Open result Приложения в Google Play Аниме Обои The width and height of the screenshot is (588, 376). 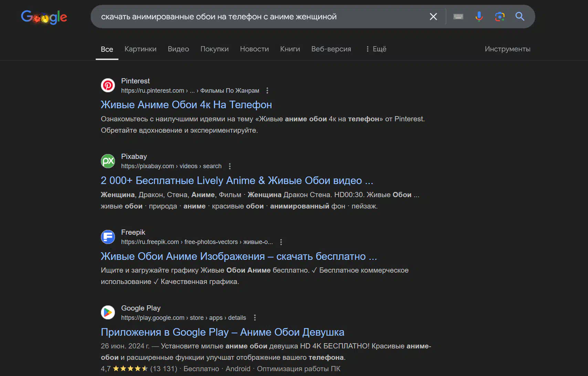click(222, 332)
